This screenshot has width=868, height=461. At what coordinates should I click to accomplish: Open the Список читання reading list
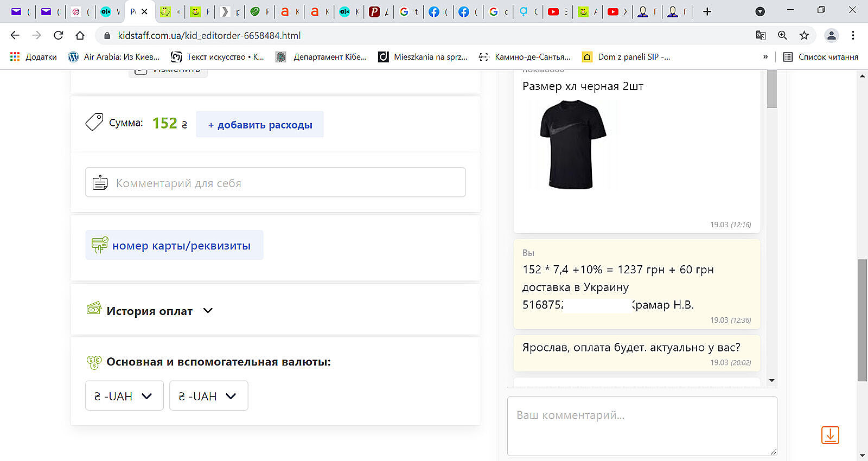pos(821,57)
